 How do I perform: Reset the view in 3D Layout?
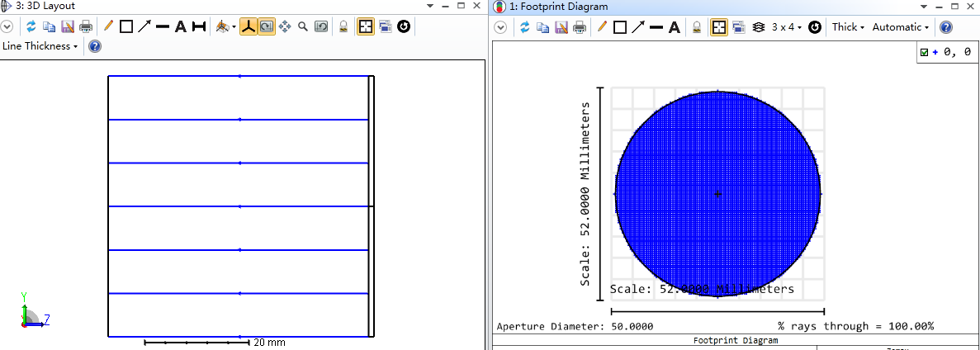click(321, 27)
